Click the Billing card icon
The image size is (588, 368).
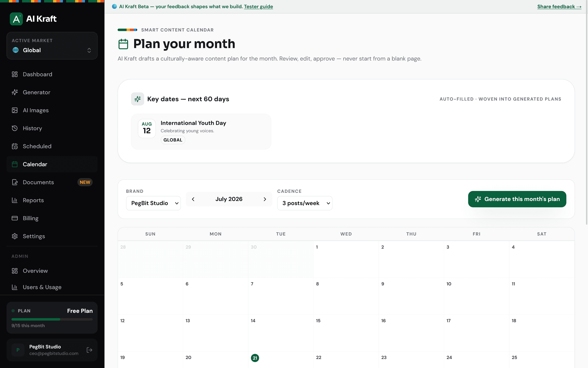(x=14, y=218)
